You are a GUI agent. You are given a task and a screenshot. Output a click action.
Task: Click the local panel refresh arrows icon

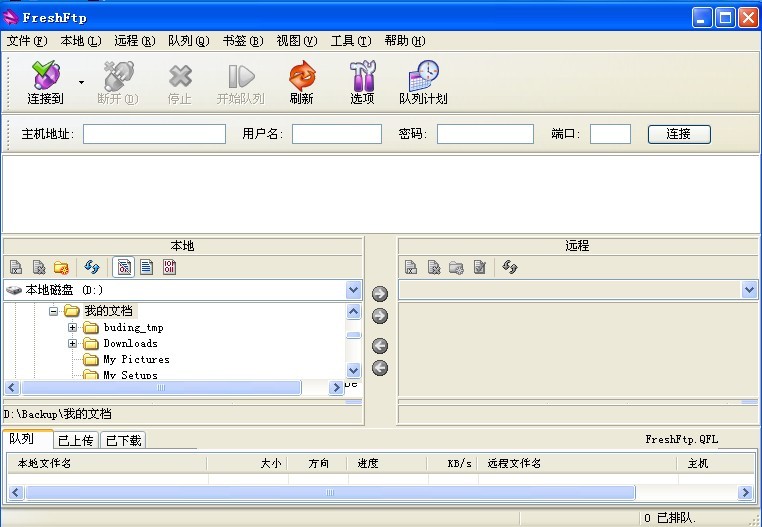click(92, 267)
